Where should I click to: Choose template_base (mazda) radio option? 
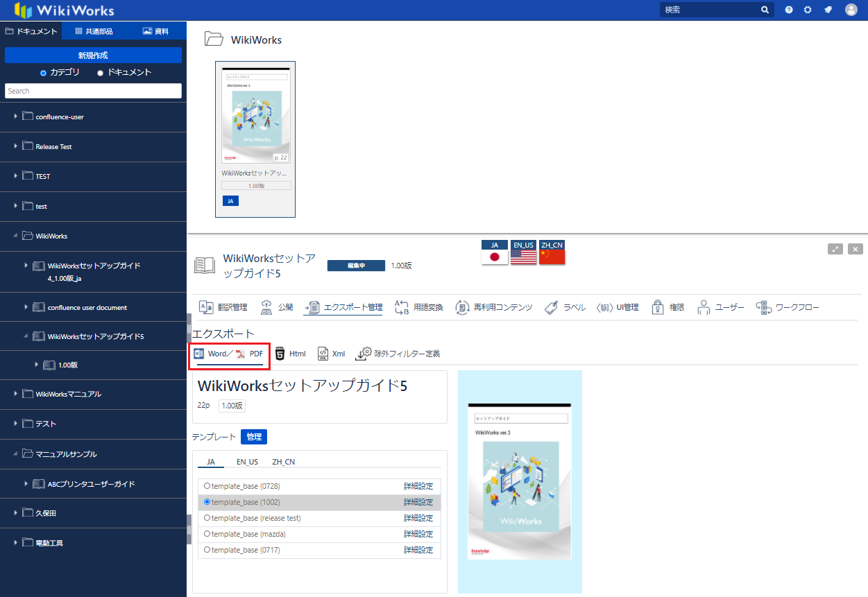pos(207,534)
